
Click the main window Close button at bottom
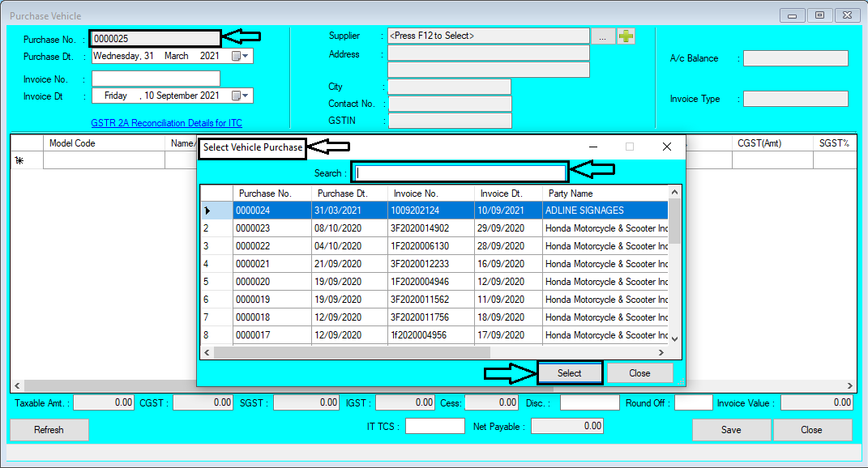point(811,430)
